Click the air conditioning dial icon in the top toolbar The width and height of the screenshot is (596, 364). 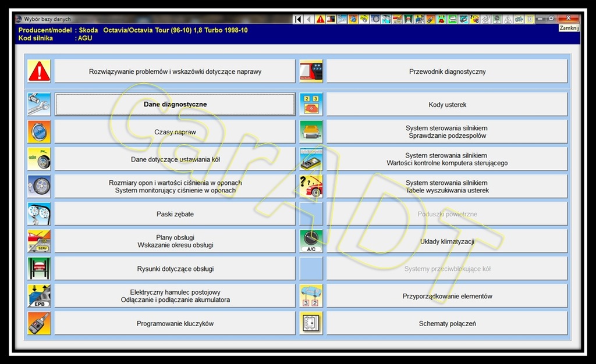[497, 19]
